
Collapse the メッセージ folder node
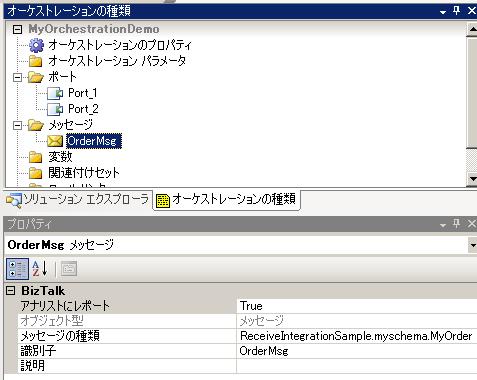pos(17,125)
